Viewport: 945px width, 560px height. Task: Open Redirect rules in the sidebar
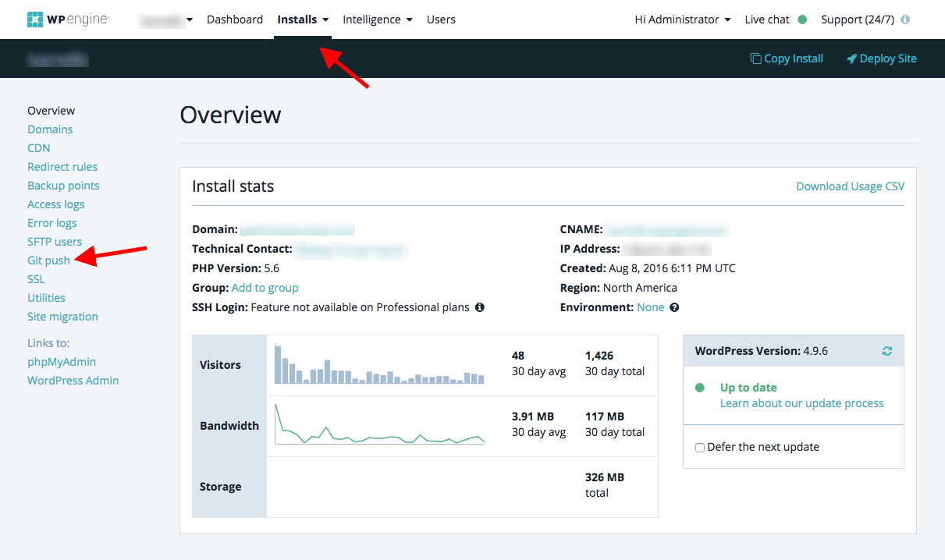pos(62,167)
